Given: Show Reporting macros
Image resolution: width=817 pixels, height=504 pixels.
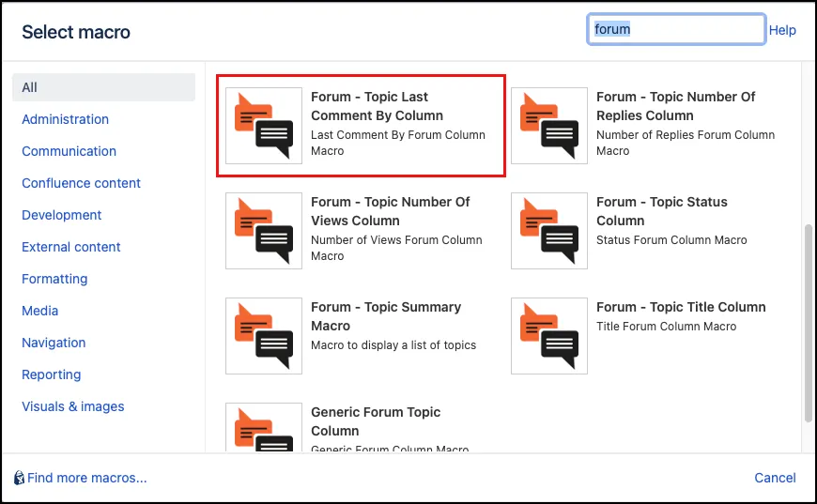Looking at the screenshot, I should click(51, 374).
